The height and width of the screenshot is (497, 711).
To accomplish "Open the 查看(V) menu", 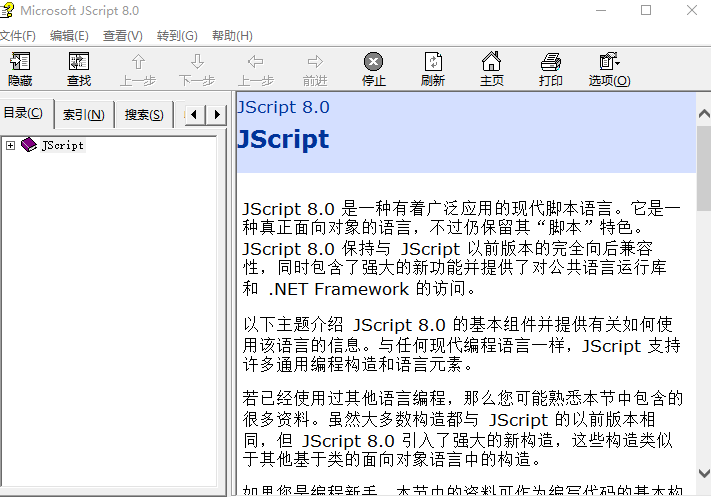I will (x=122, y=36).
